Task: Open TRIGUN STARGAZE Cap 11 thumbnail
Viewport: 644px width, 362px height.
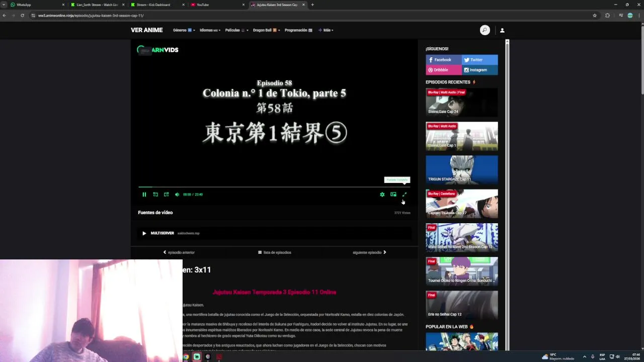Action: 462,170
